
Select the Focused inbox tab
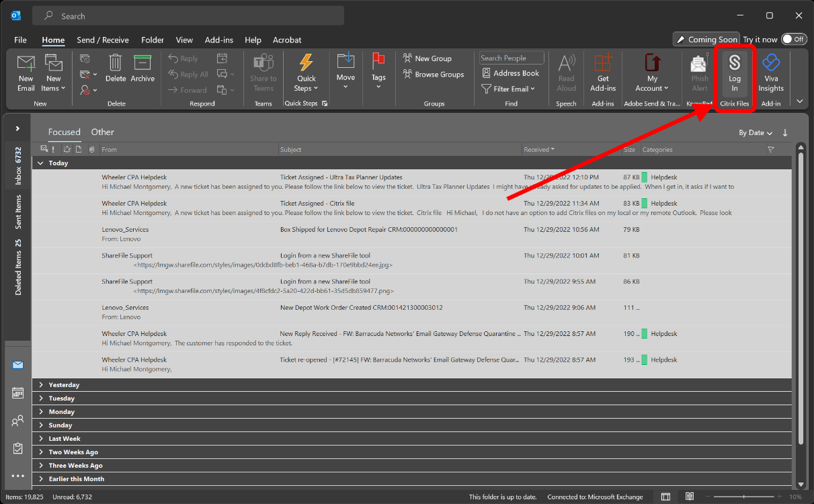(x=64, y=132)
